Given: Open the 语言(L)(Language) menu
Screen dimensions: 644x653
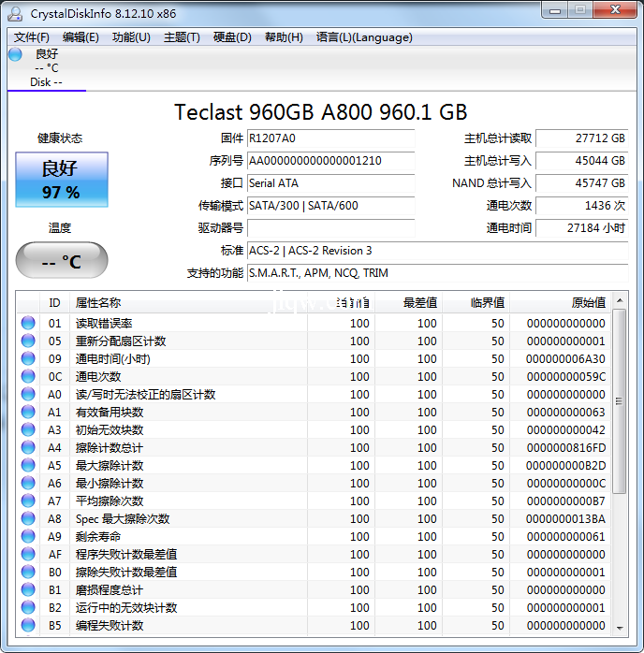Looking at the screenshot, I should pos(364,37).
